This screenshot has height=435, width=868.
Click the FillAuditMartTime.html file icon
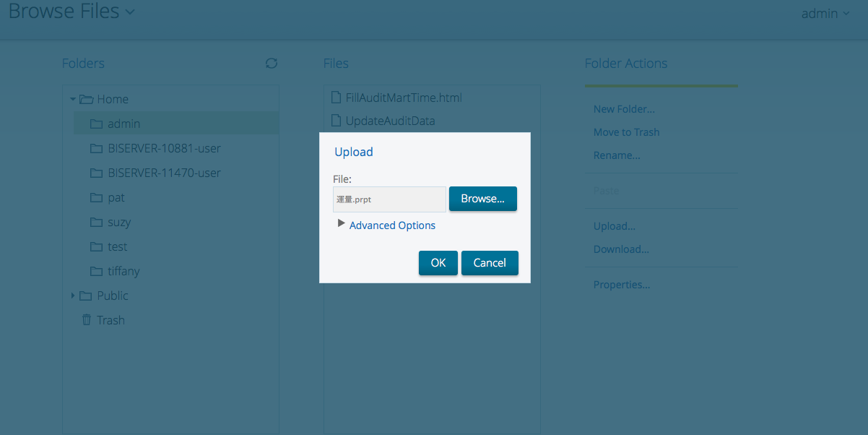(336, 98)
